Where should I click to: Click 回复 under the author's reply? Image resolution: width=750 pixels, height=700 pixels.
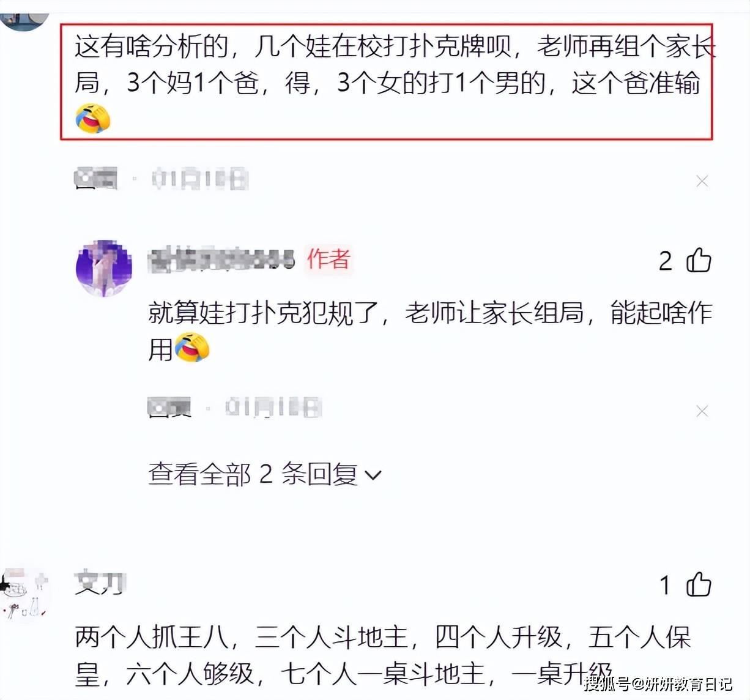(x=169, y=408)
